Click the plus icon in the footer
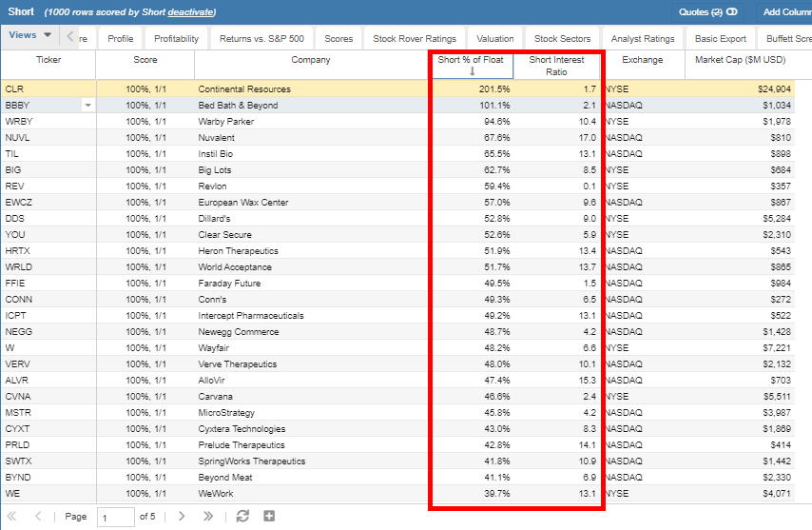This screenshot has height=530, width=812. click(x=269, y=517)
